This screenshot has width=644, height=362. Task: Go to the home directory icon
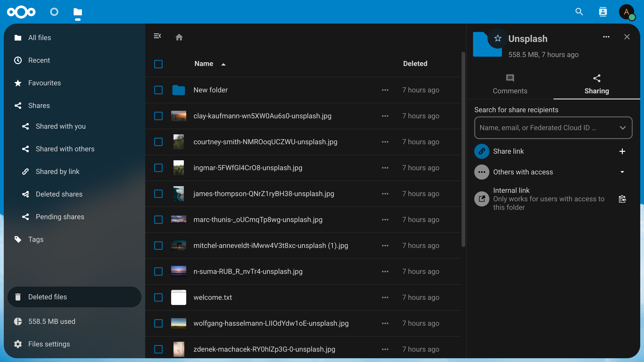179,37
